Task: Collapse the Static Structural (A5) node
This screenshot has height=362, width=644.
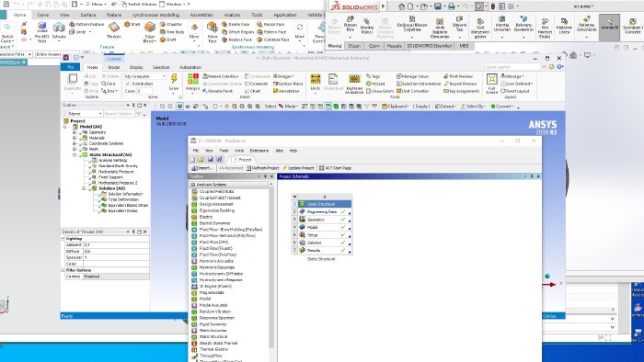Action: (x=75, y=155)
